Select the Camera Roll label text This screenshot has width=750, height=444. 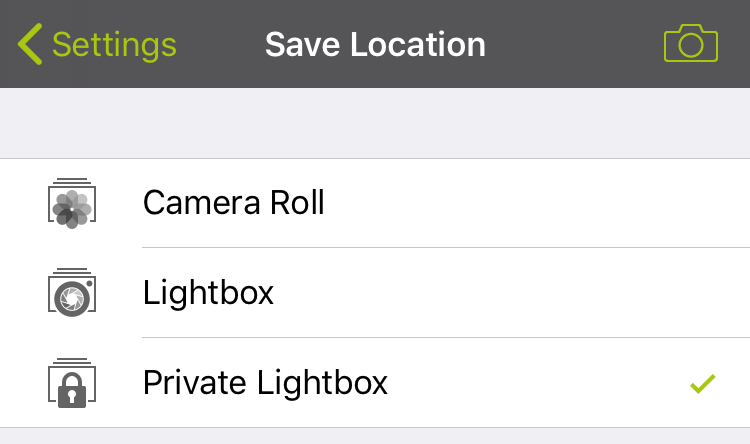click(234, 203)
